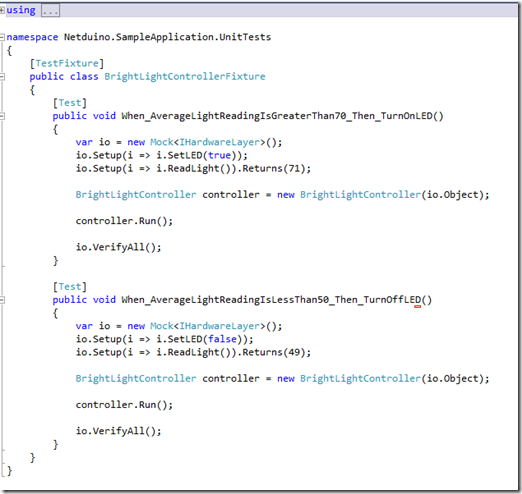Collapse the Netduino.SampleApplication.UnitTests namespace block
This screenshot has width=522, height=494.
point(2,37)
